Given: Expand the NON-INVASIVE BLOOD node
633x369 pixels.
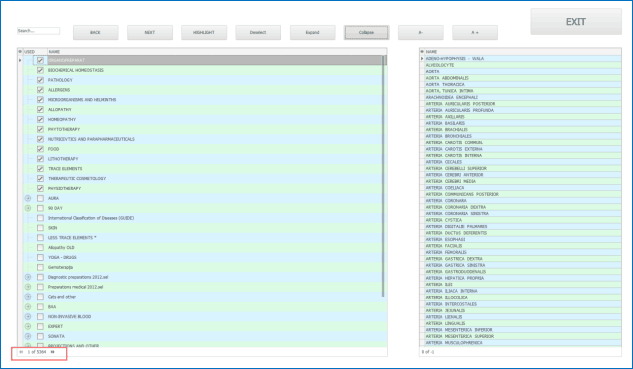Looking at the screenshot, I should pyautogui.click(x=28, y=317).
